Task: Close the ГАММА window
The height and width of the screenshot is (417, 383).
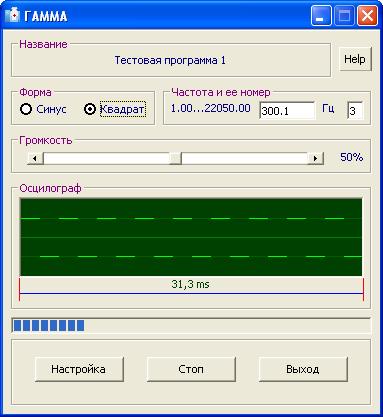Action: click(x=367, y=16)
